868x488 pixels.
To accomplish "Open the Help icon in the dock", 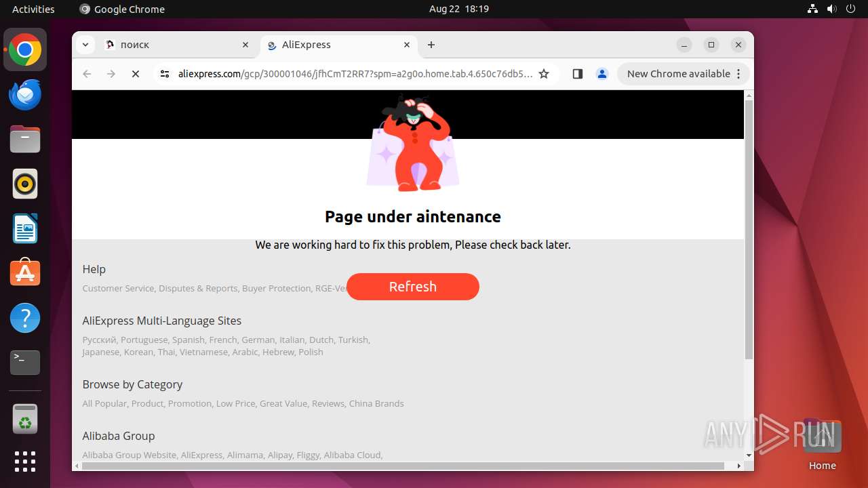I will [25, 318].
